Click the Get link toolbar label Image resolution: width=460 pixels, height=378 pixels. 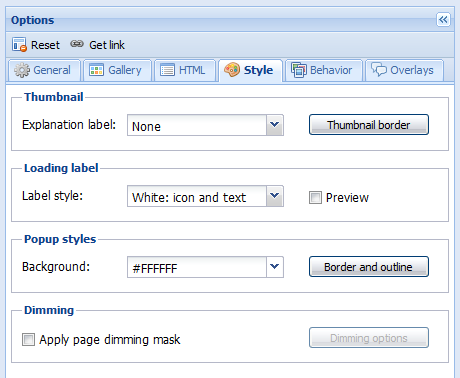pyautogui.click(x=107, y=45)
